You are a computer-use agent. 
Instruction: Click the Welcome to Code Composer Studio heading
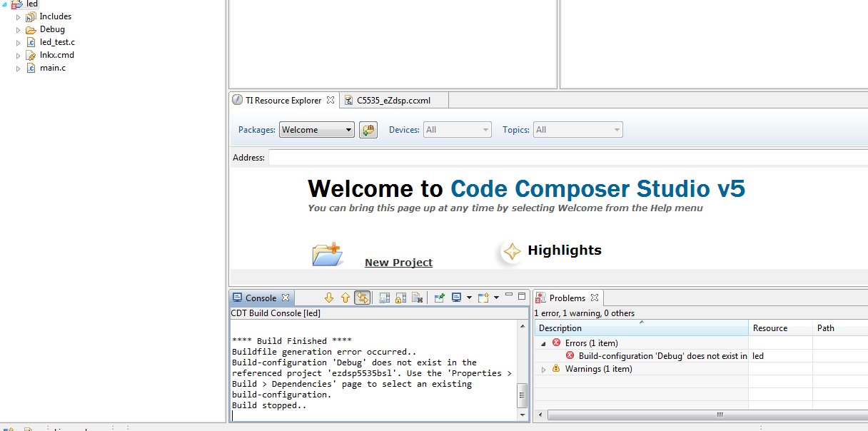(527, 189)
